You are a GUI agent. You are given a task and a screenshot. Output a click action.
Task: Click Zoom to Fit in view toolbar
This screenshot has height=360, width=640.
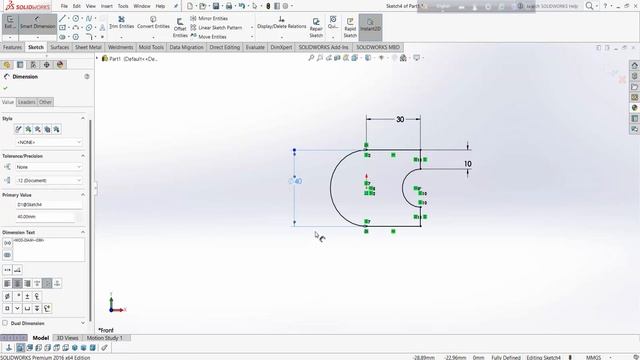[311, 58]
